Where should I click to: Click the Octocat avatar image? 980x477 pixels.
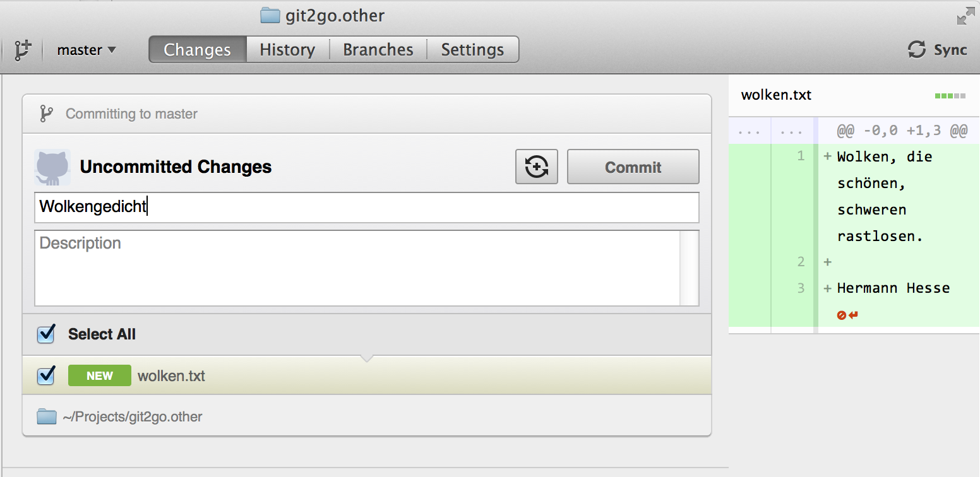(52, 167)
